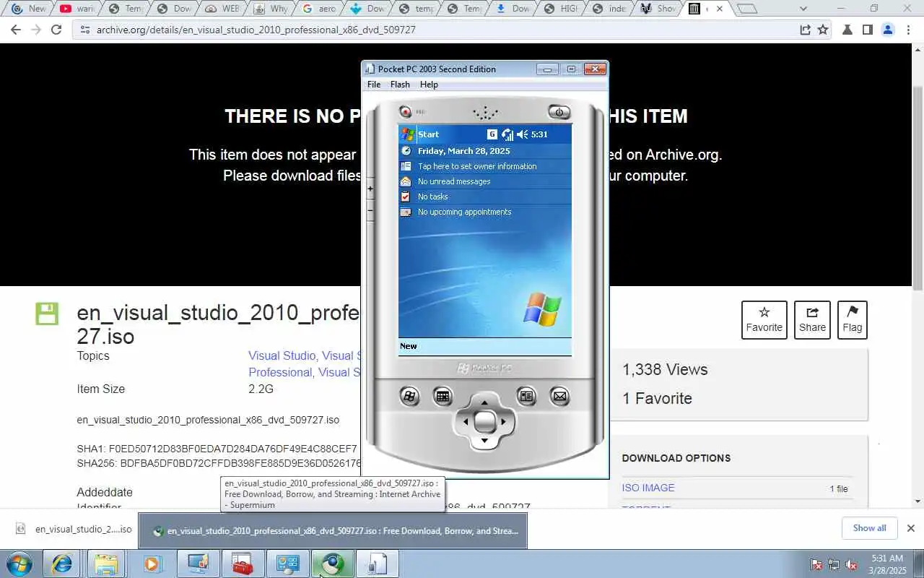Viewport: 924px width, 578px height.
Task: Open the Flash menu in emulator
Action: tap(400, 85)
